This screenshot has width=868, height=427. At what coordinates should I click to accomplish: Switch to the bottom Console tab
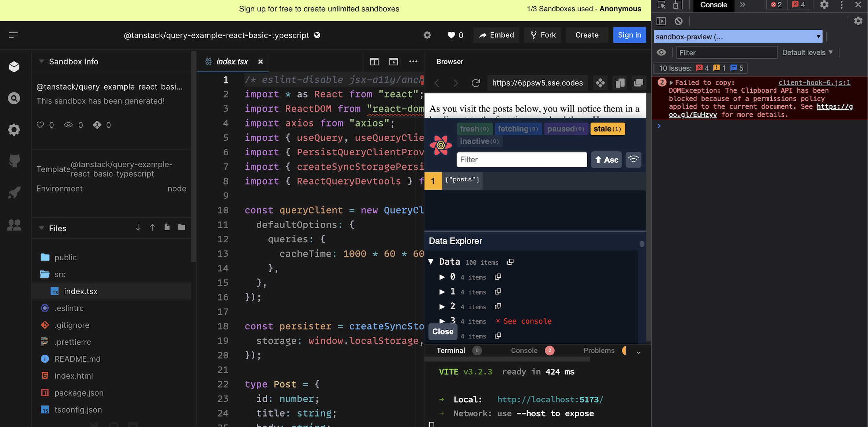pyautogui.click(x=524, y=350)
